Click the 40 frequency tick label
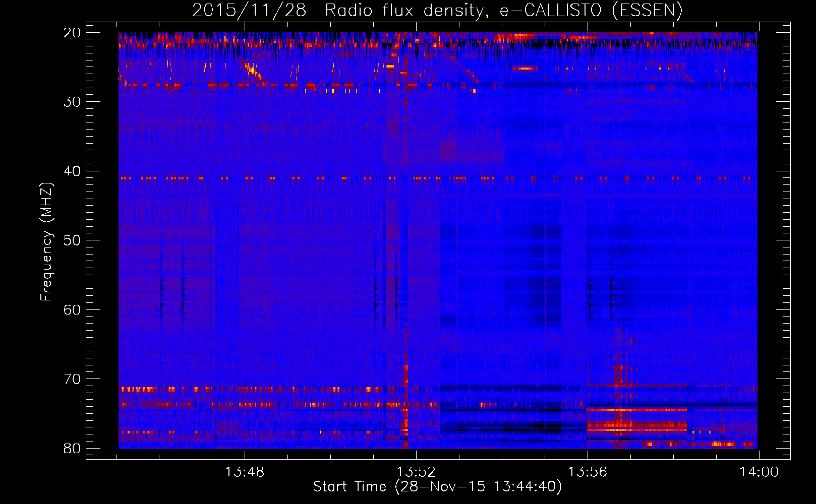816x504 pixels. (x=72, y=171)
